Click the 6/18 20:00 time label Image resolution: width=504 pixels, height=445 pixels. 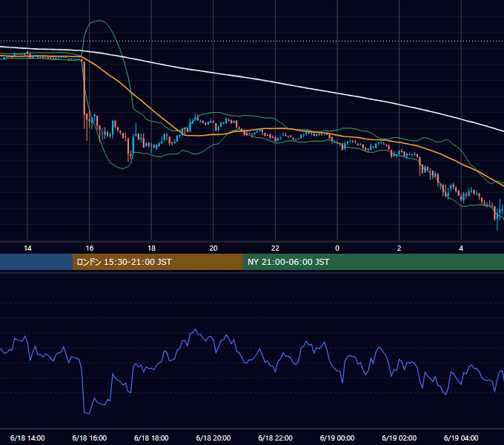point(213,438)
